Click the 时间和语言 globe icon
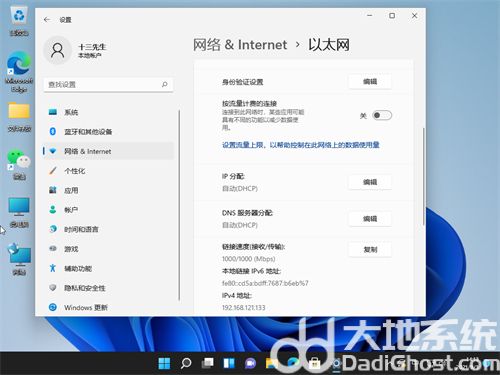500x375 pixels. 53,229
